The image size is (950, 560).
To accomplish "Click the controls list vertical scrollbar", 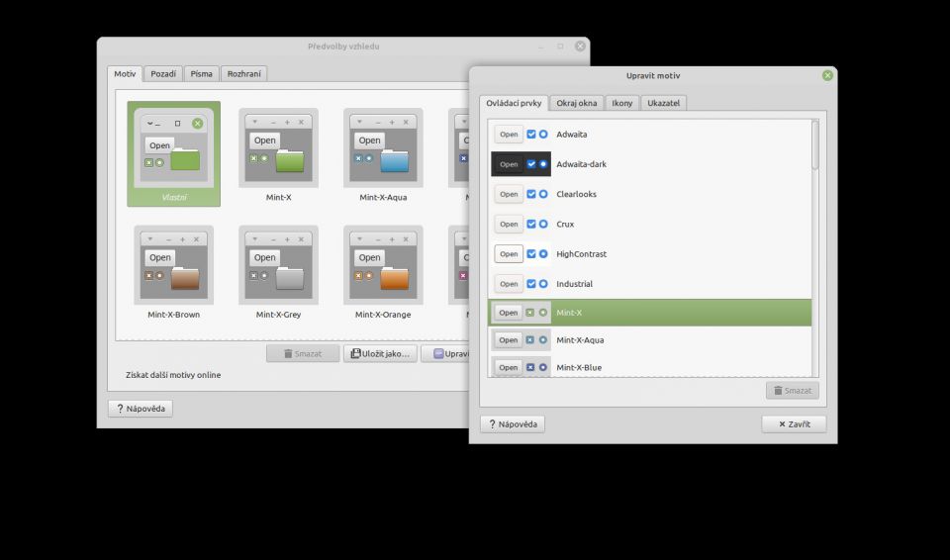I will (x=814, y=145).
